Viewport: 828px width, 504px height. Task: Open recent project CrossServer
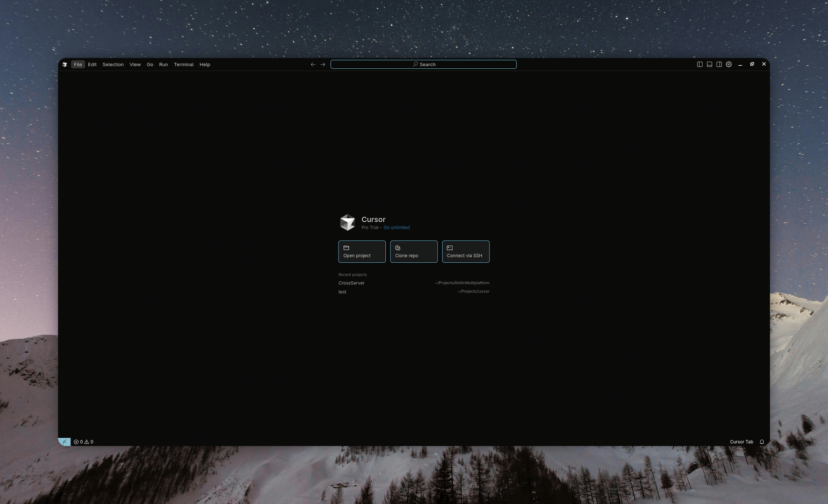point(351,283)
